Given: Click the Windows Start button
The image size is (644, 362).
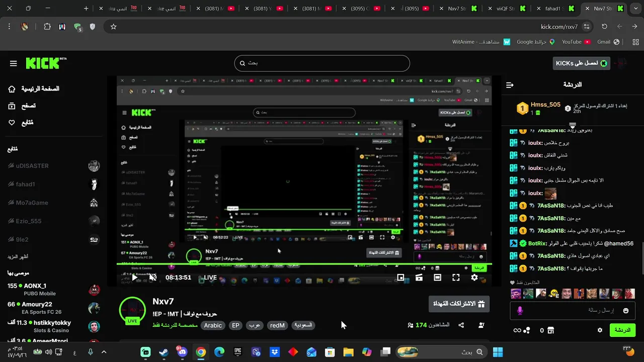Looking at the screenshot, I should (498, 352).
